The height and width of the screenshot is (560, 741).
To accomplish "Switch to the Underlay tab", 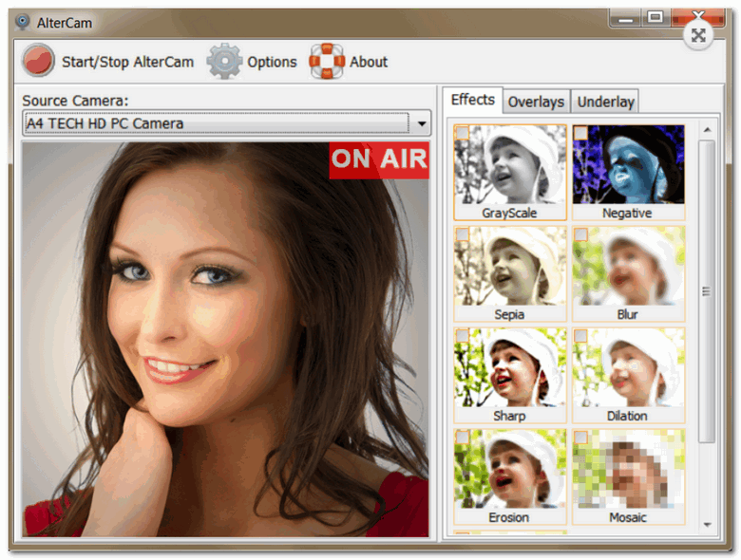I will pos(605,102).
